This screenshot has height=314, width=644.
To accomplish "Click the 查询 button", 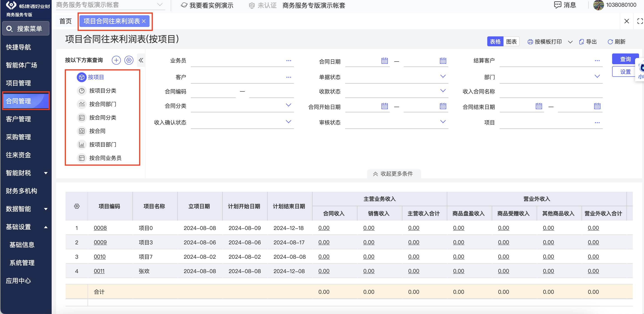I will (x=625, y=59).
